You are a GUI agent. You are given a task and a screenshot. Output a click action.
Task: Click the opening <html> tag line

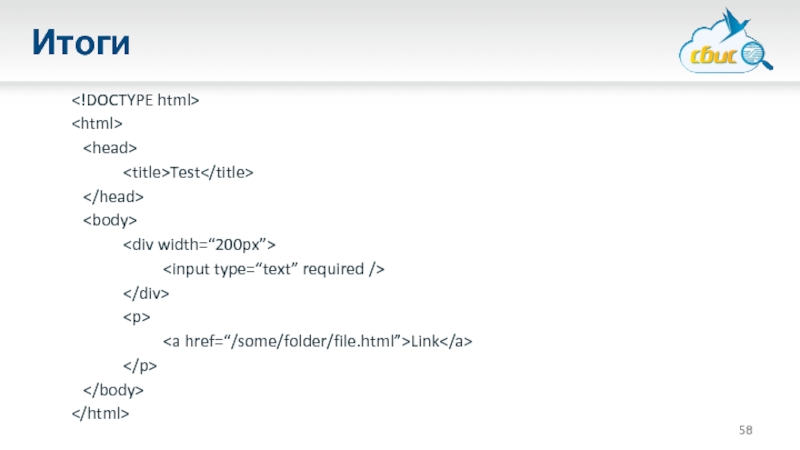pos(97,124)
